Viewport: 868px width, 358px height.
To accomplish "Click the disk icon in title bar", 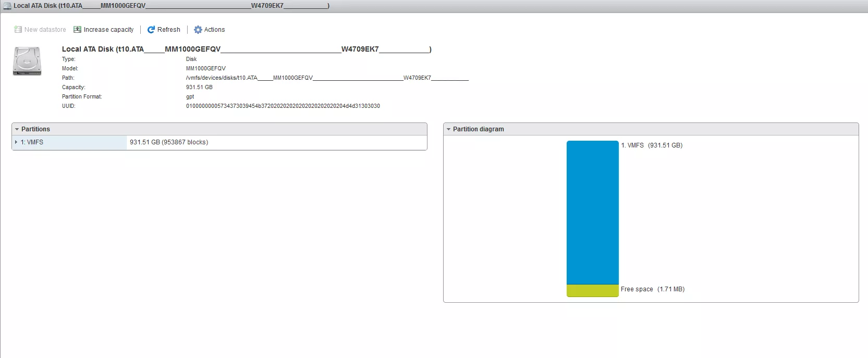I will [7, 6].
